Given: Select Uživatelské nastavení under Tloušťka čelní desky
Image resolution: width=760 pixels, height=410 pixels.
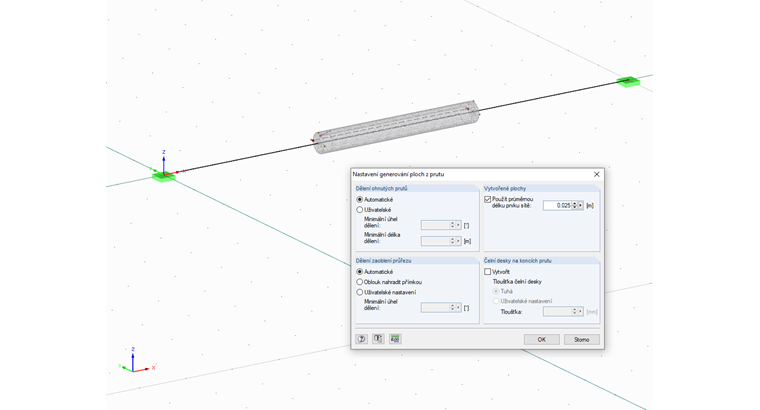Looking at the screenshot, I should point(496,301).
